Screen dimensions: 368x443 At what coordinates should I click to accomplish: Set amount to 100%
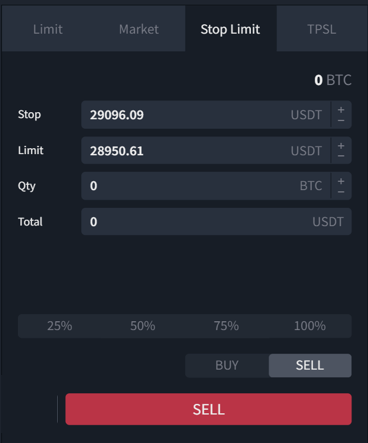pyautogui.click(x=310, y=326)
